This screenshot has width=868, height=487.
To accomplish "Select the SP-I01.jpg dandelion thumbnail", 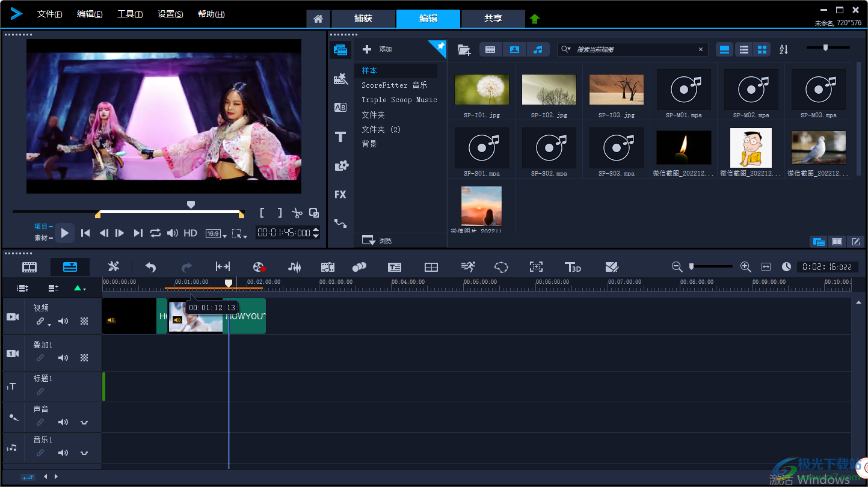I will tap(482, 90).
